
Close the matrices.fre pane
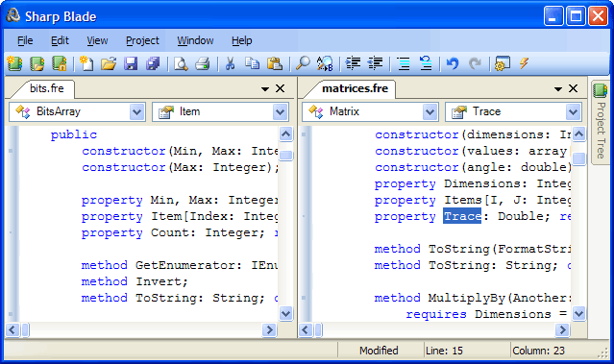click(574, 88)
